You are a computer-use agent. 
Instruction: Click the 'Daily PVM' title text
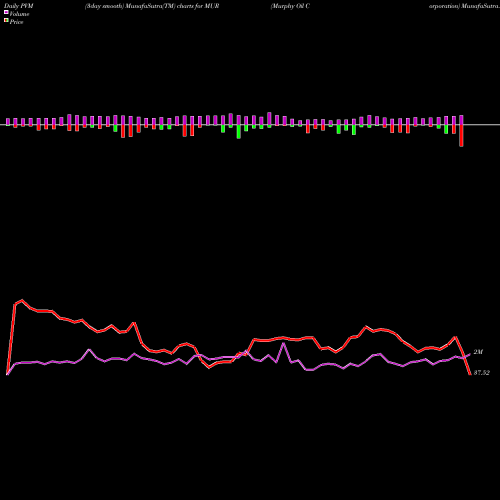pos(19,6)
